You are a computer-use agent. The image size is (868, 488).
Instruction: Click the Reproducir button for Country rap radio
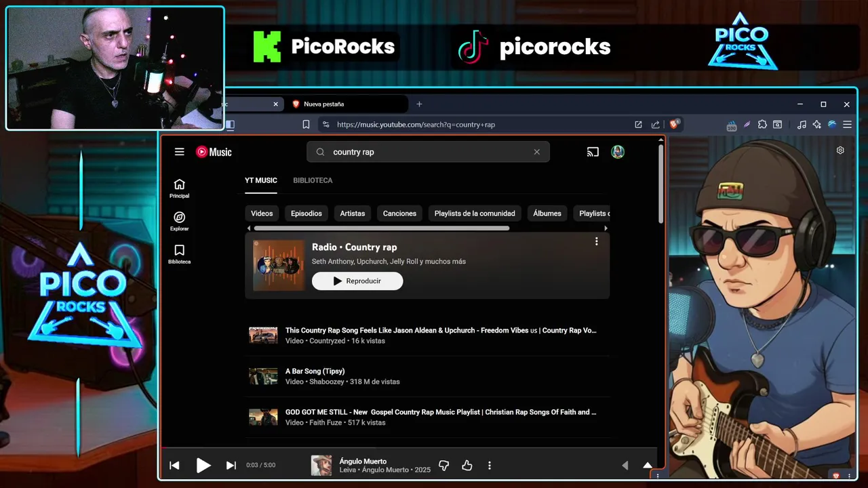(357, 281)
